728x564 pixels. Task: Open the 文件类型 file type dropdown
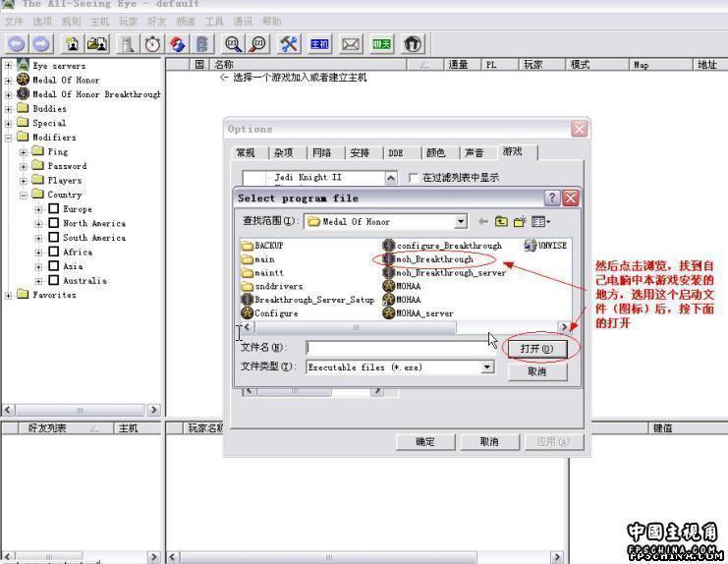point(486,367)
